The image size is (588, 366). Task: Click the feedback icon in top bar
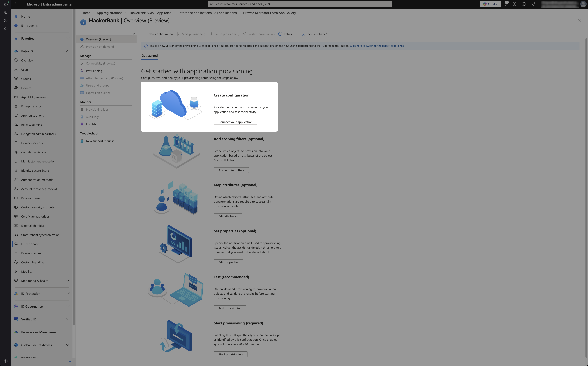coord(533,4)
